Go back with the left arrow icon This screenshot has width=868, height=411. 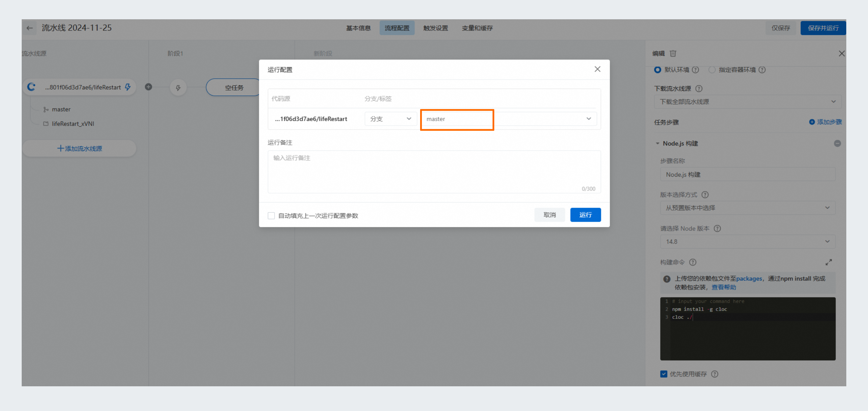click(30, 28)
